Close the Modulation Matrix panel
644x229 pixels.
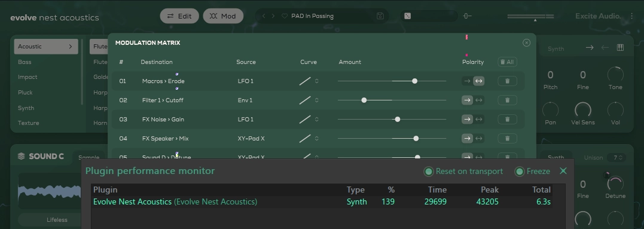pos(527,42)
